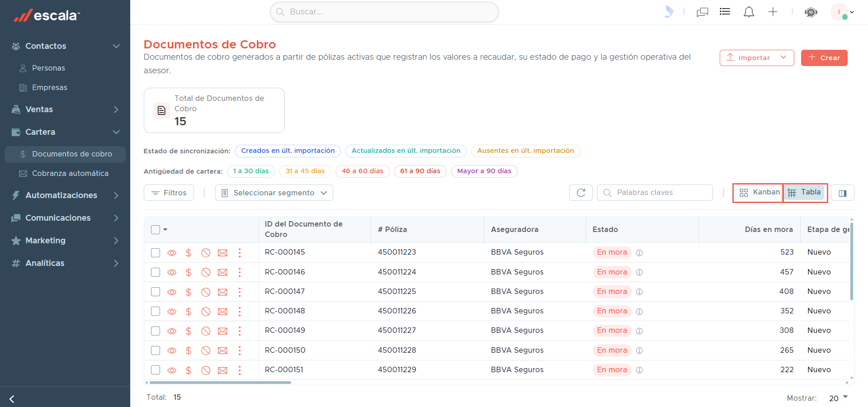The height and width of the screenshot is (407, 868).
Task: Switch to Kanban view
Action: pyautogui.click(x=759, y=193)
